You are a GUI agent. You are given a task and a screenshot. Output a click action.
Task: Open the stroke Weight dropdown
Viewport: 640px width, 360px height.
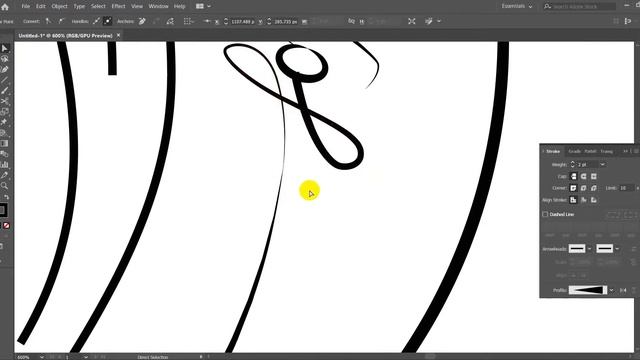tap(602, 164)
